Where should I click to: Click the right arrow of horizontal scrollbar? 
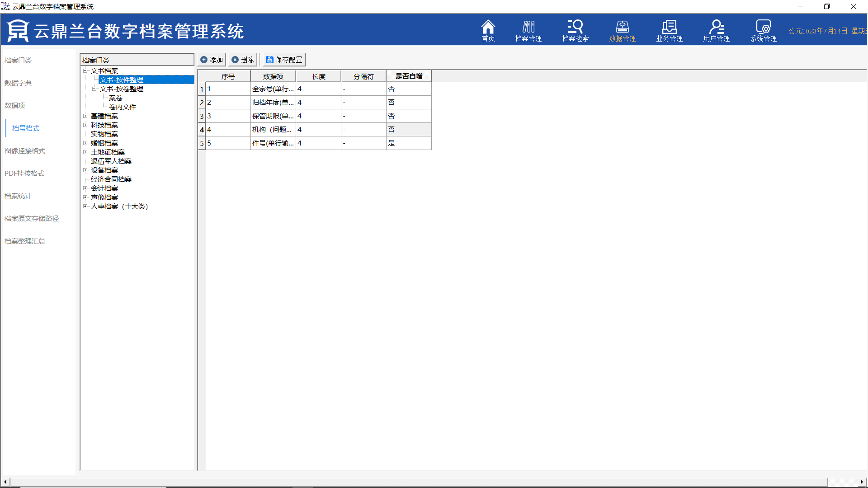(862, 482)
